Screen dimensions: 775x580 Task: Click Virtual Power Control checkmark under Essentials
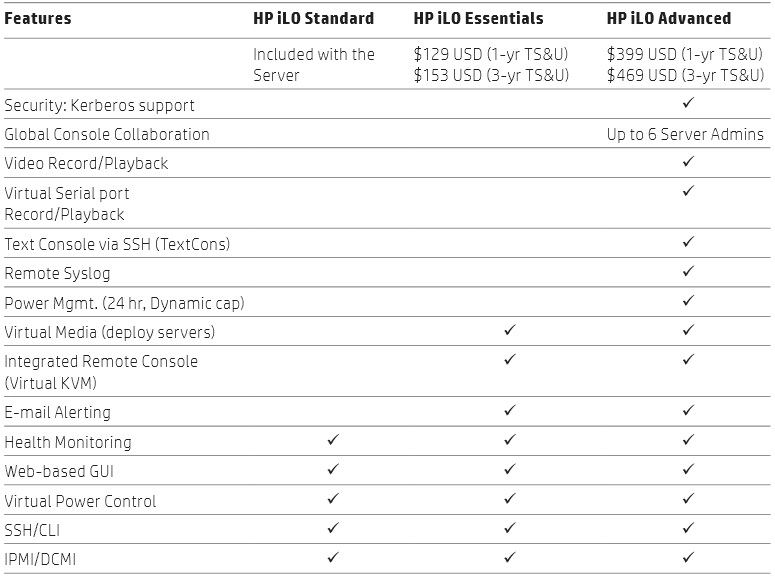click(510, 498)
